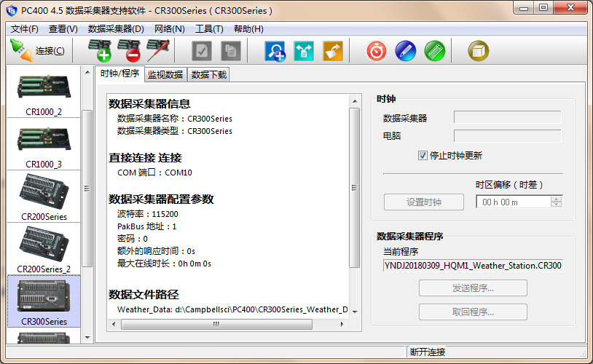Click the blue magnifier view icon
Image resolution: width=593 pixels, height=364 pixels.
(x=275, y=51)
